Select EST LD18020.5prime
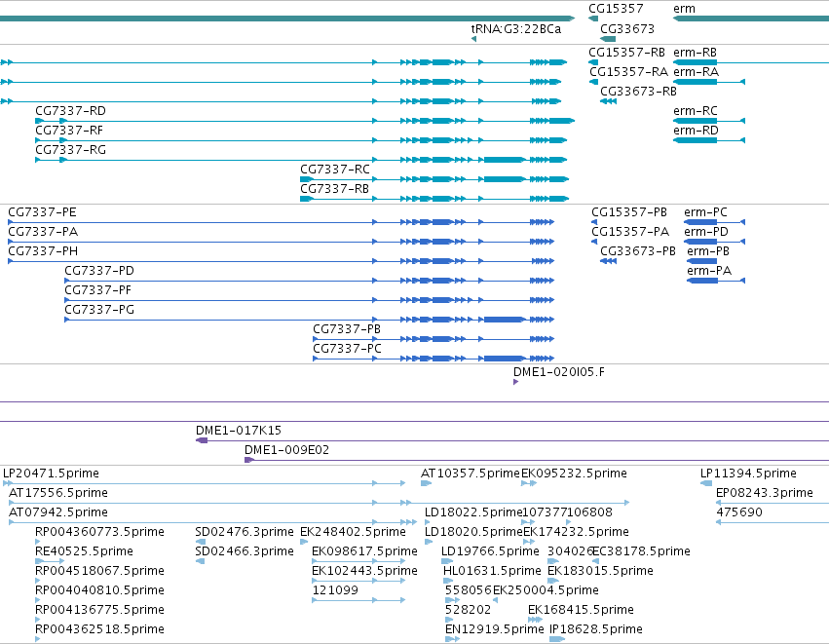The height and width of the screenshot is (644, 829). tap(473, 532)
